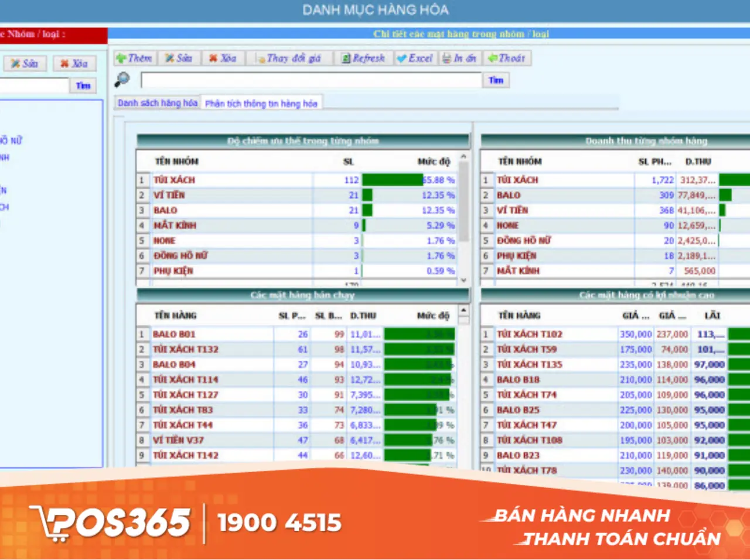Click Tìm beside the goods search box
The height and width of the screenshot is (560, 750).
point(496,80)
